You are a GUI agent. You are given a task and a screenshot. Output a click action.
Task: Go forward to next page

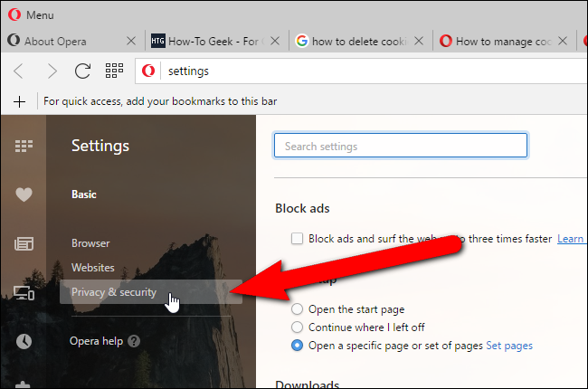tap(52, 71)
